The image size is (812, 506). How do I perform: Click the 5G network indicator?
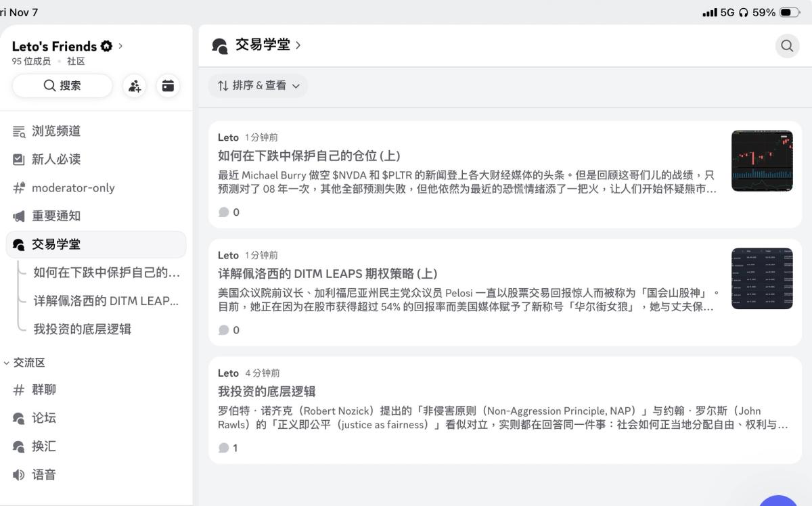[x=727, y=12]
